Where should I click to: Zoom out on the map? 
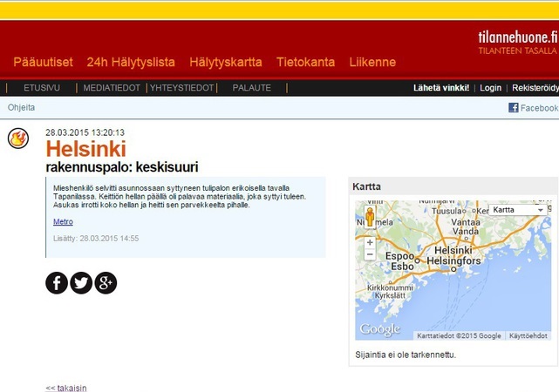point(370,254)
